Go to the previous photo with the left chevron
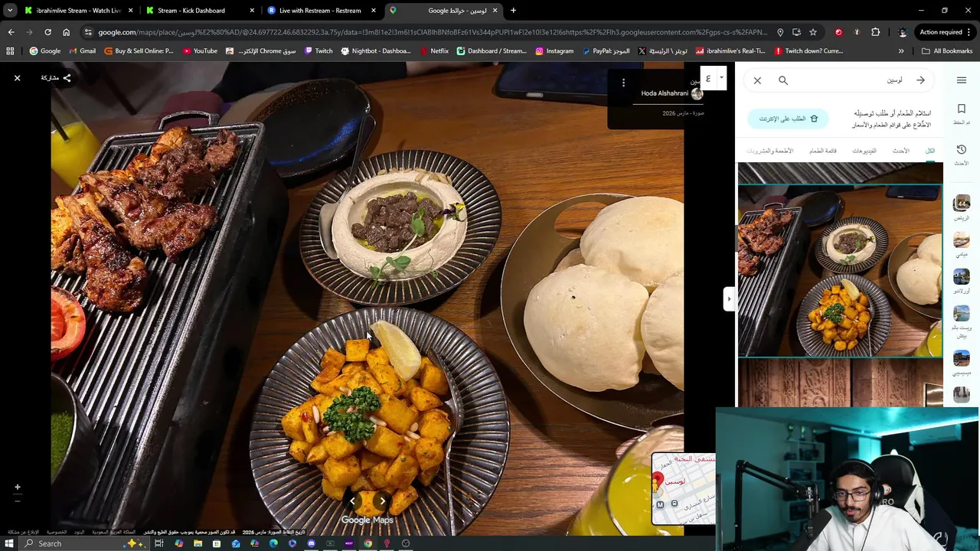 point(352,501)
